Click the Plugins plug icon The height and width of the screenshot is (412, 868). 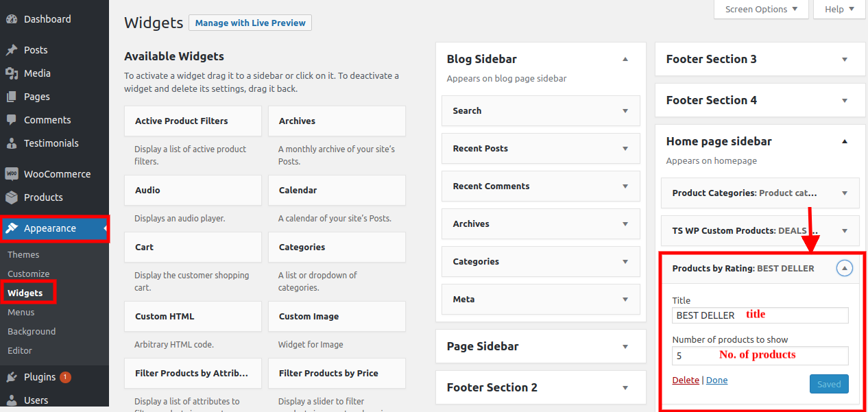click(12, 377)
